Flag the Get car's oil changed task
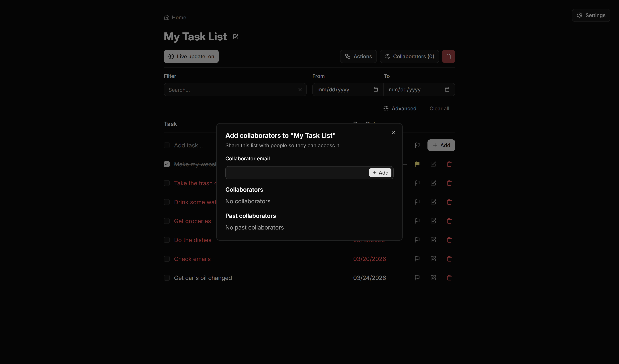The image size is (619, 364). click(417, 278)
